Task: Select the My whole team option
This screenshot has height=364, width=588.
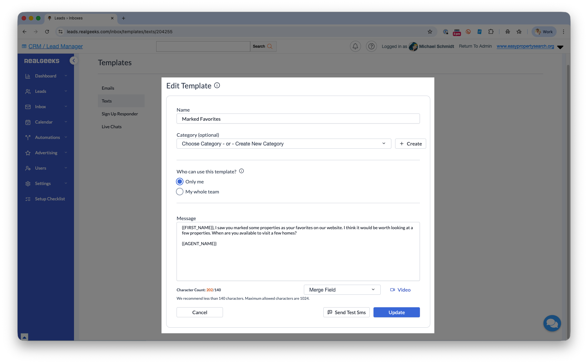Action: point(180,192)
